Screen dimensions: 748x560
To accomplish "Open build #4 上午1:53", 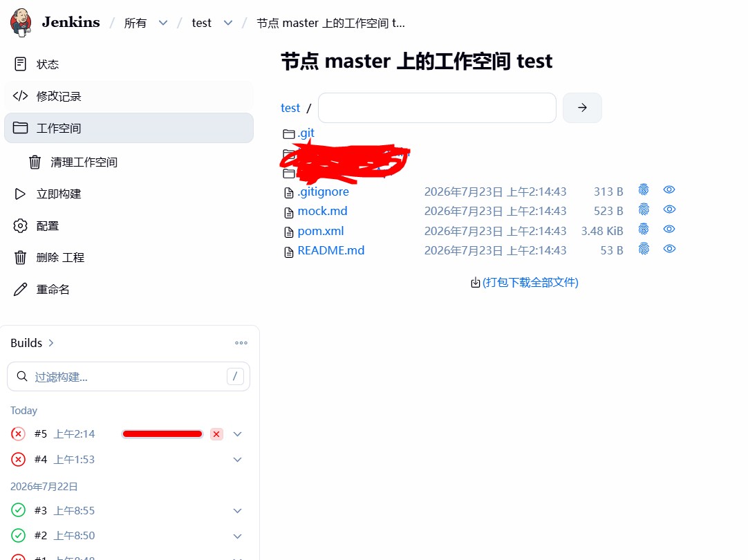I will coord(64,459).
